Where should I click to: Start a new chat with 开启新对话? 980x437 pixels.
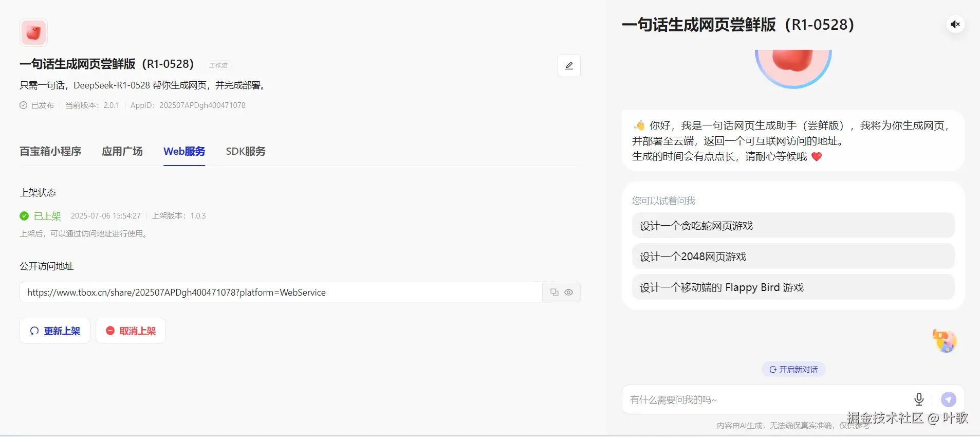coord(793,369)
